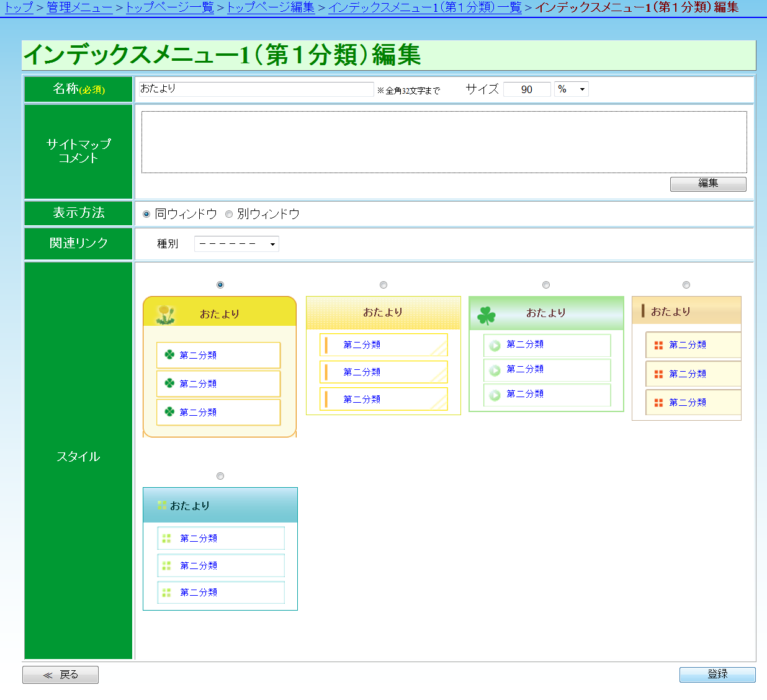Click the 名称 text field
This screenshot has width=767, height=700.
[x=256, y=89]
